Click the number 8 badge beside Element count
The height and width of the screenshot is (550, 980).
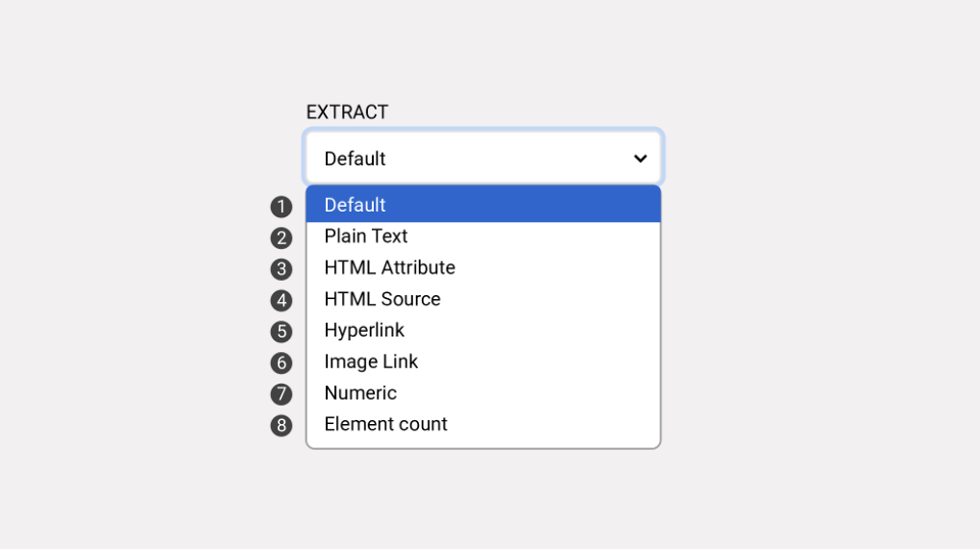click(281, 426)
